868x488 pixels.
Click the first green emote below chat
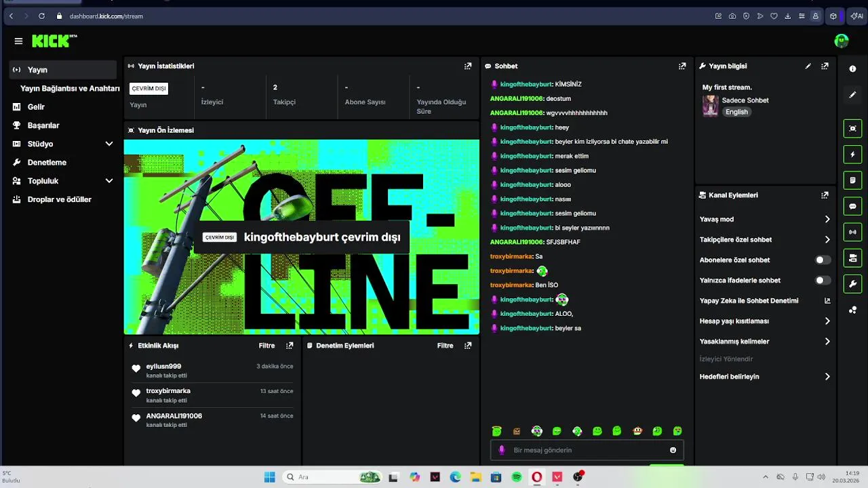[496, 431]
